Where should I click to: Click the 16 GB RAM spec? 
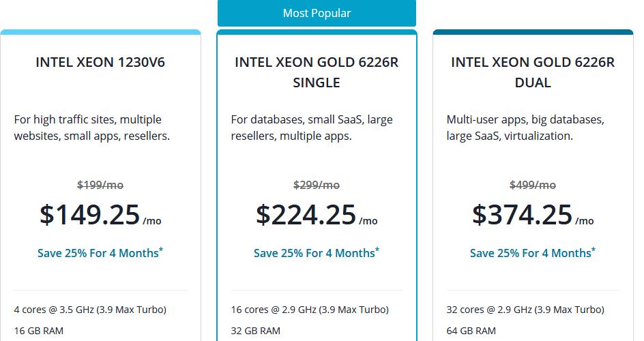click(39, 331)
